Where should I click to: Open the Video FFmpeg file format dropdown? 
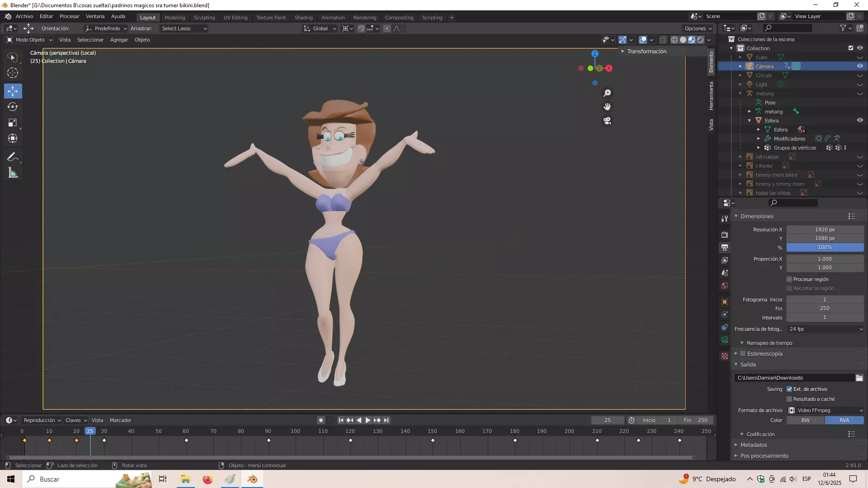826,410
